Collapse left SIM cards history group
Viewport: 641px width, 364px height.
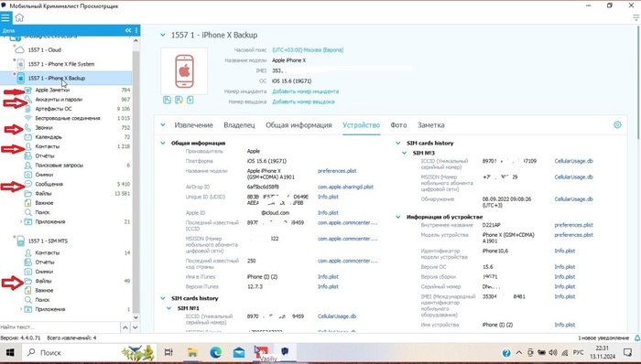pos(163,298)
